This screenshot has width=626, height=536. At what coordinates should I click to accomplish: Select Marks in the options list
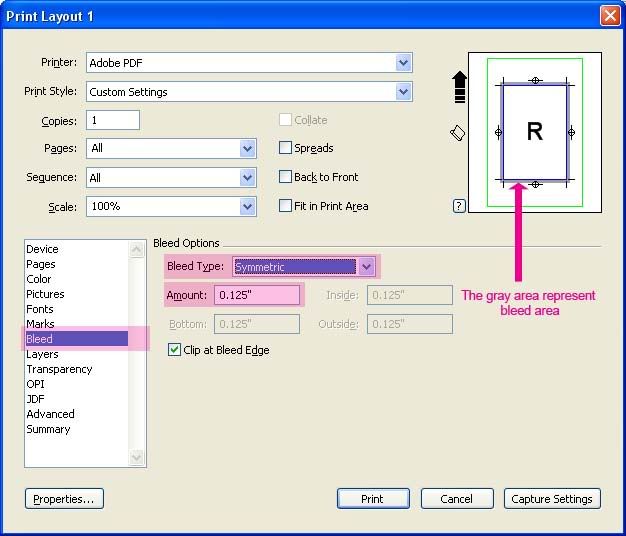point(41,324)
